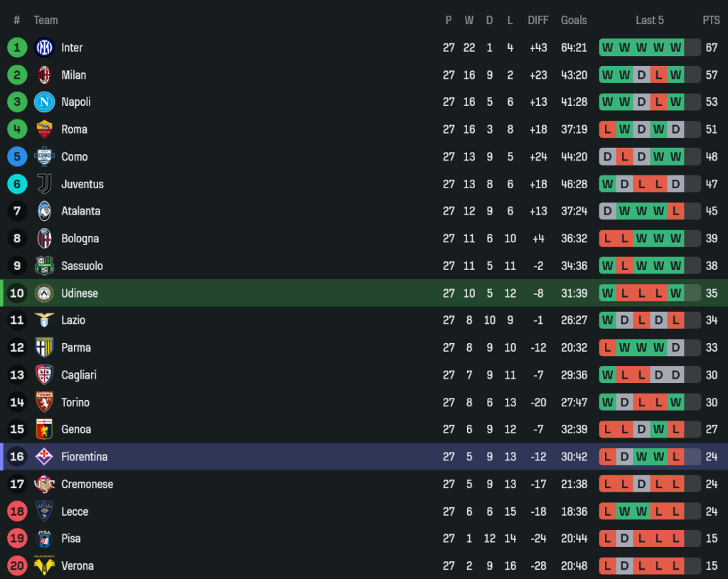
Task: Click the Inter club crest icon
Action: tap(44, 48)
